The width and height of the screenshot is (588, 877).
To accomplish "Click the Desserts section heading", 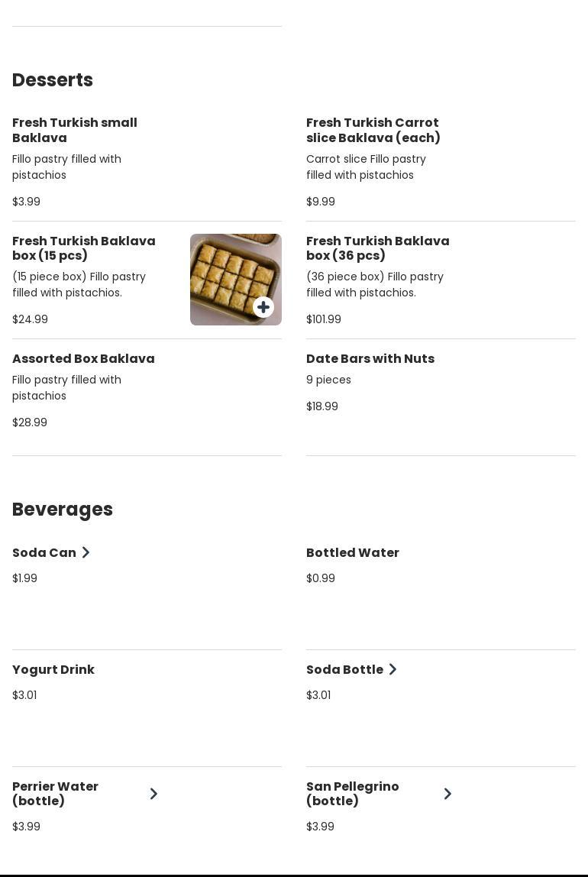I will click(53, 80).
